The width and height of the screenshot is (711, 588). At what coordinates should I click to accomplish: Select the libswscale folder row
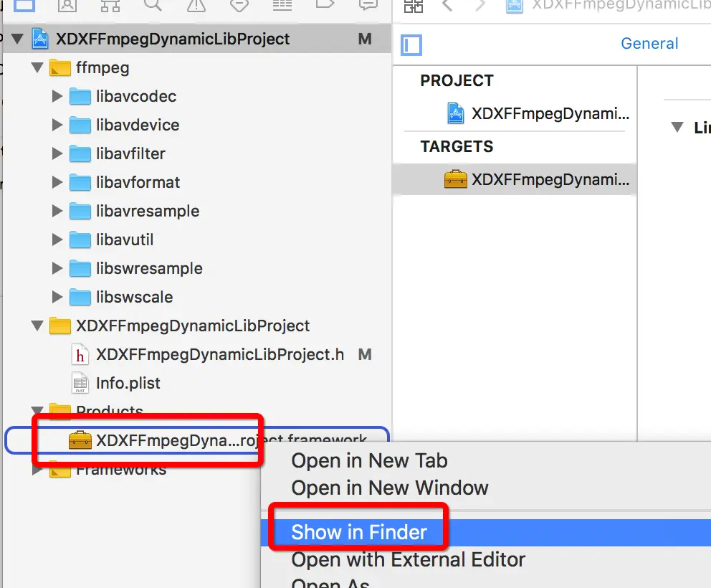[197, 297]
